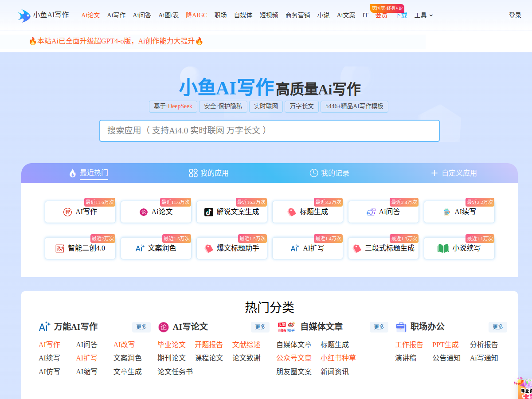The image size is (532, 399).
Task: Click the 万能AI写作 category icon
Action: [x=45, y=327]
